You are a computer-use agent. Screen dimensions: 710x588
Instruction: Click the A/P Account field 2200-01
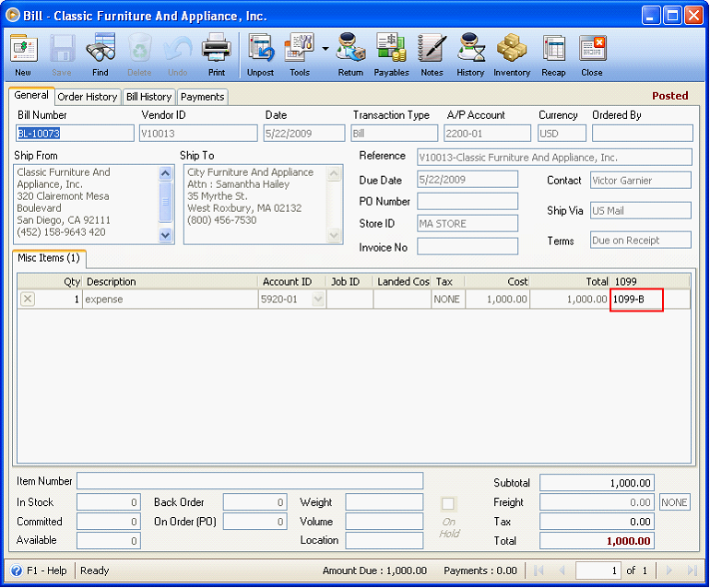[x=487, y=134]
